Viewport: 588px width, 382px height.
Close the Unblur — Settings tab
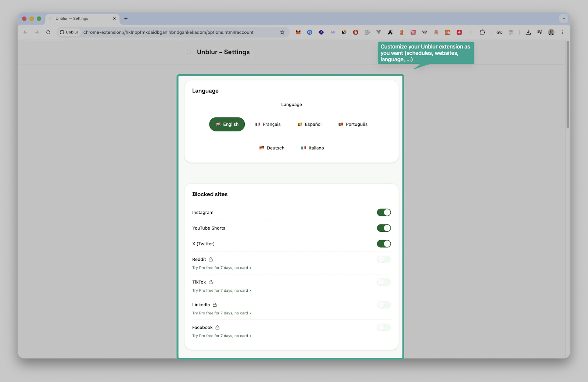click(114, 18)
